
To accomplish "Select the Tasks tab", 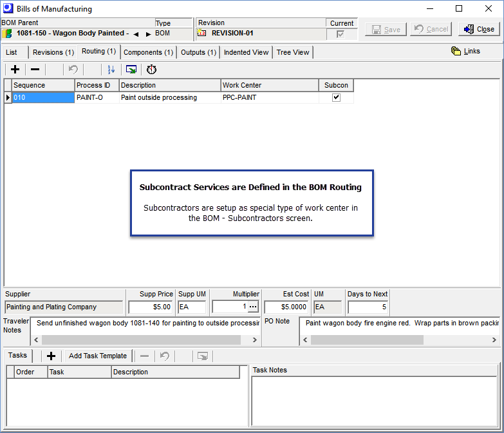I will [17, 355].
